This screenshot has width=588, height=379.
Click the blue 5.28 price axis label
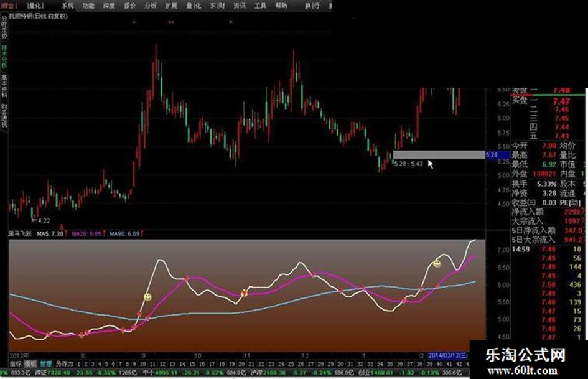tap(497, 154)
